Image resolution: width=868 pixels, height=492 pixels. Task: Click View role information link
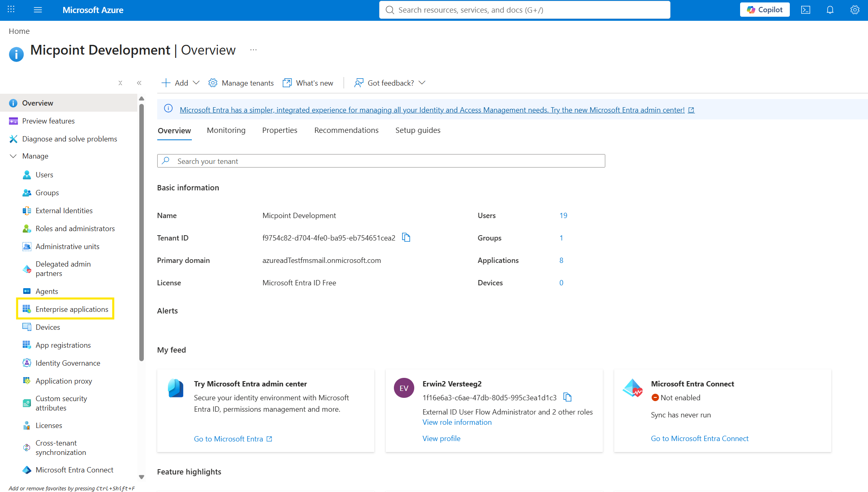point(457,422)
